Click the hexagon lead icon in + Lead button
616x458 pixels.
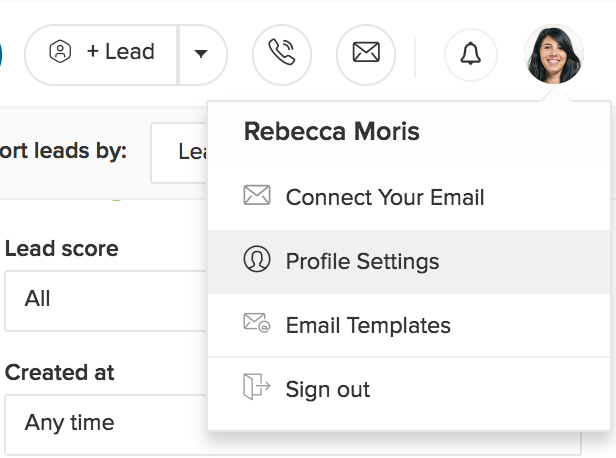click(60, 53)
